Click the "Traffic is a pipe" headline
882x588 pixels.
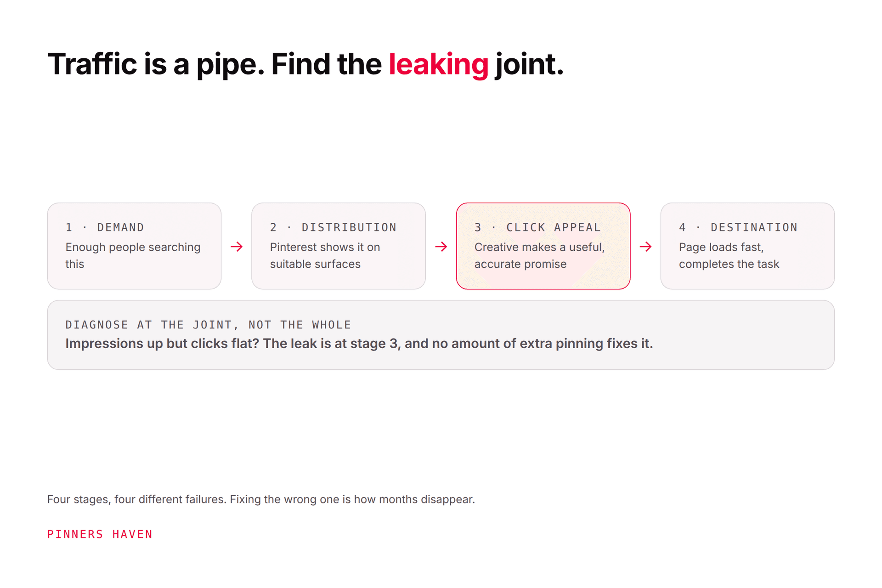[305, 64]
